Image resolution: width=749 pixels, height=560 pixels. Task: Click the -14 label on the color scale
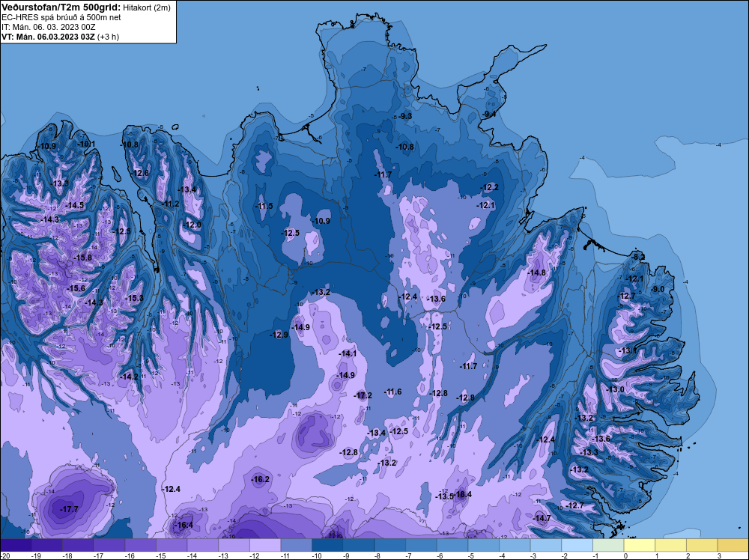point(192,556)
